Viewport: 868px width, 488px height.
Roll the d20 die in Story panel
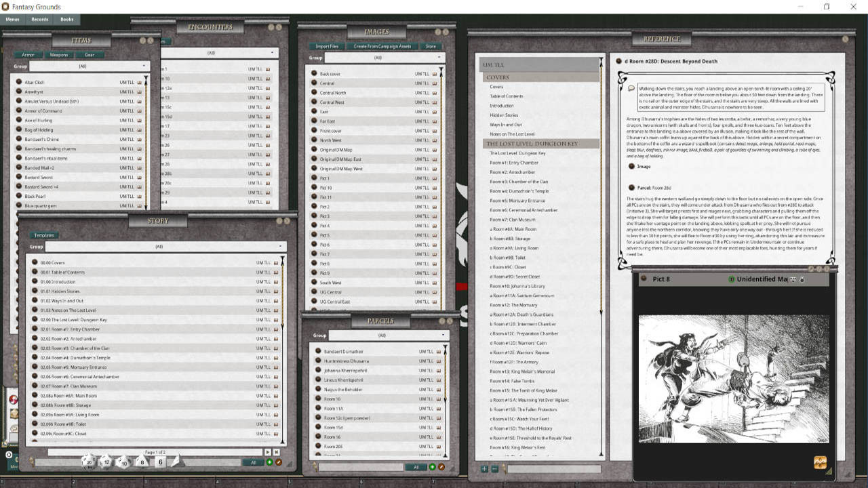pos(89,463)
